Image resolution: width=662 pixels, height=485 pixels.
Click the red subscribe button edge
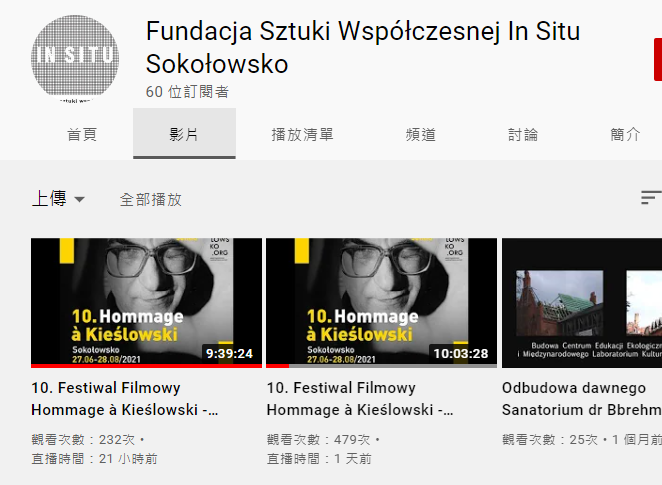click(658, 59)
